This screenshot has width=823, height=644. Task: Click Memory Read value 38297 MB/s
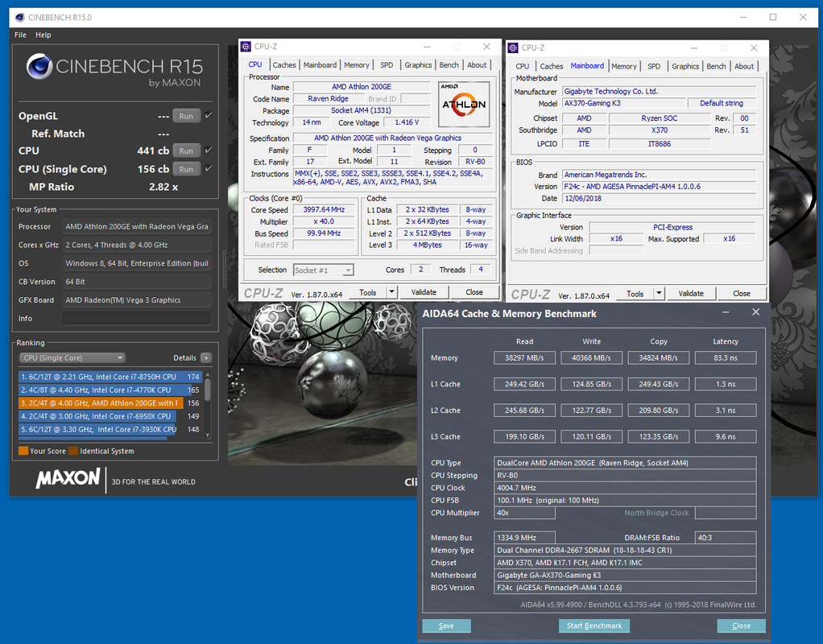click(x=524, y=358)
